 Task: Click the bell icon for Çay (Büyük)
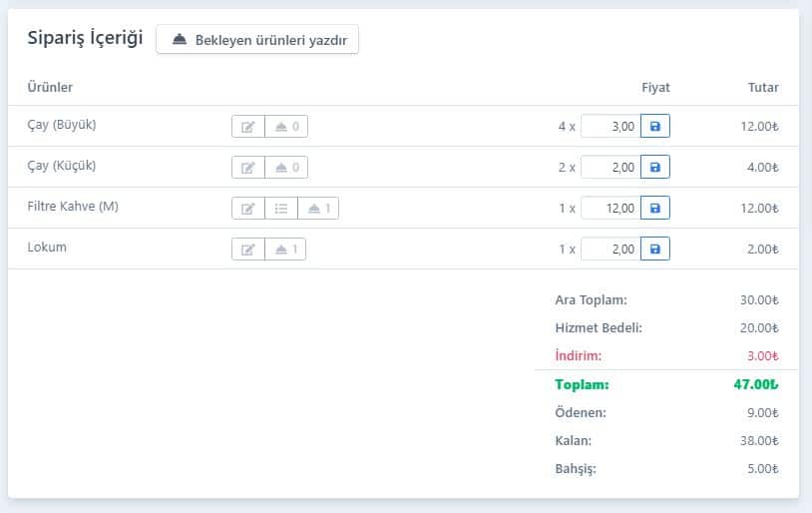tap(286, 127)
